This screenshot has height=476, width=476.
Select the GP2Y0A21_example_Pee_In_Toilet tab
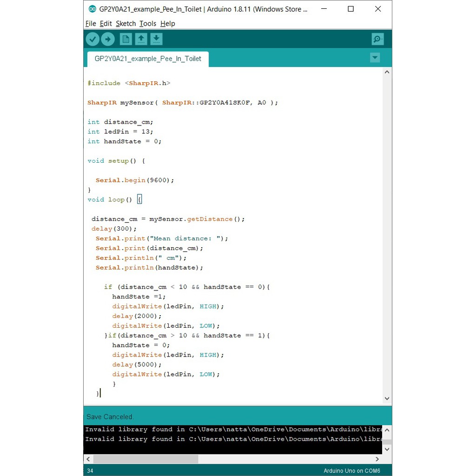pyautogui.click(x=148, y=59)
